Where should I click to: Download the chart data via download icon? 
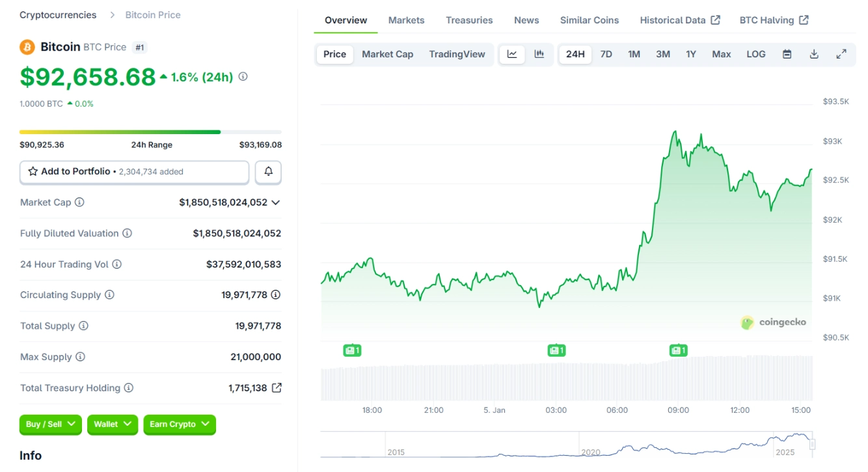(814, 54)
